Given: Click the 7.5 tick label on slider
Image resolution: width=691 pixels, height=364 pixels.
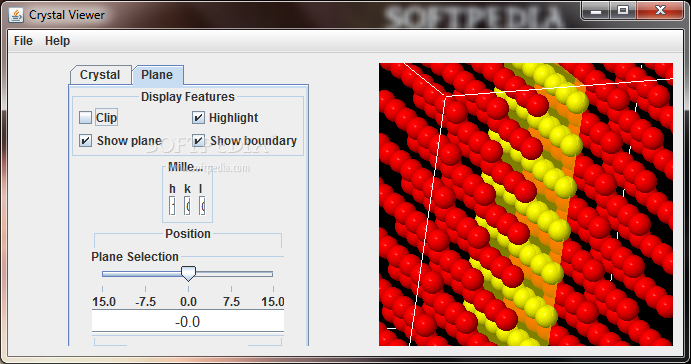Looking at the screenshot, I should (x=231, y=302).
